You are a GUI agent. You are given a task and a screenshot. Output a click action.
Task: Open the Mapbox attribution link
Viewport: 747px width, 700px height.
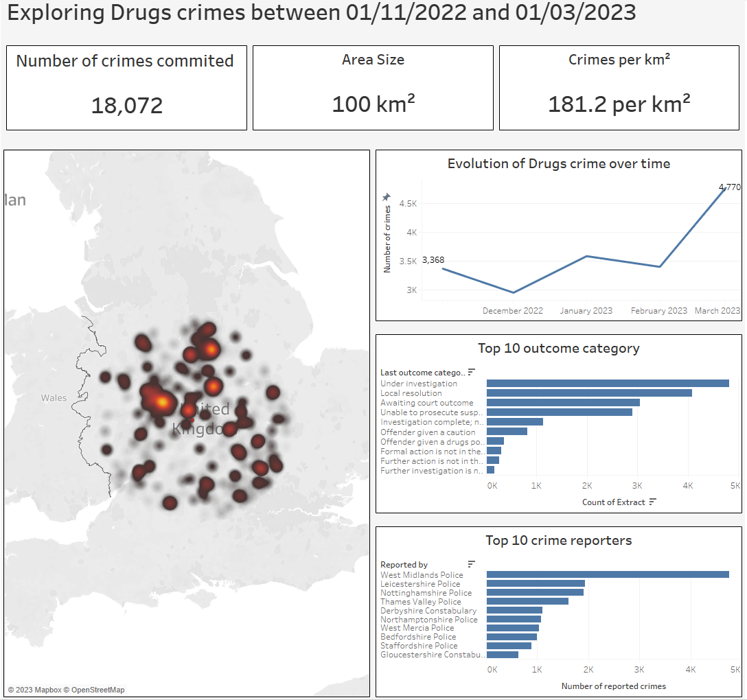[36, 690]
